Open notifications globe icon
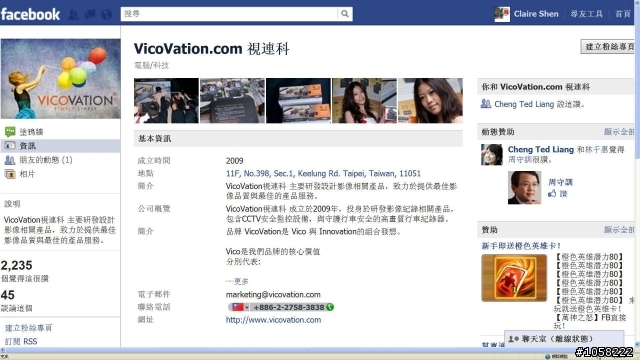 (x=107, y=15)
